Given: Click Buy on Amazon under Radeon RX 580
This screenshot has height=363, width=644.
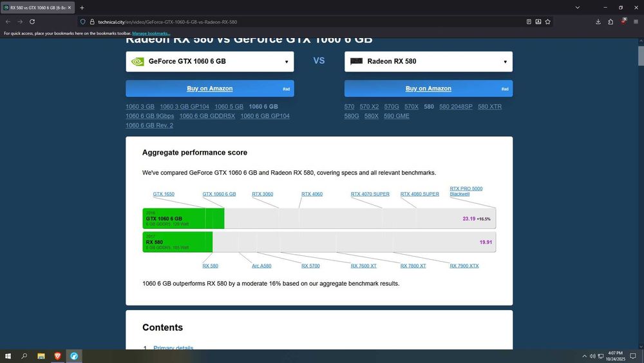Looking at the screenshot, I should point(428,88).
